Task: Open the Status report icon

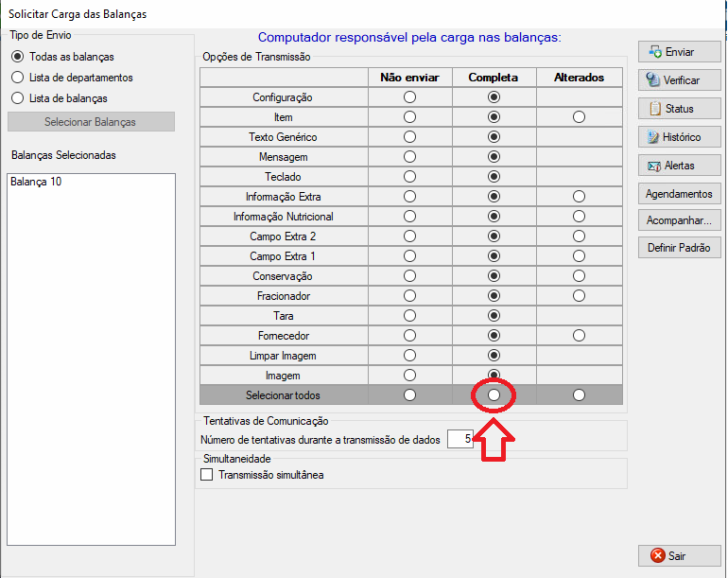Action: click(652, 109)
